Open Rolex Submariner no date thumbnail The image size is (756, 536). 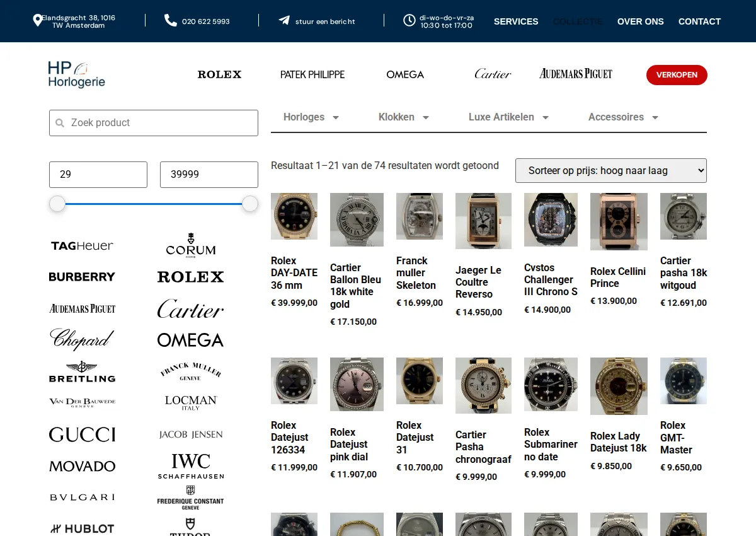(551, 384)
